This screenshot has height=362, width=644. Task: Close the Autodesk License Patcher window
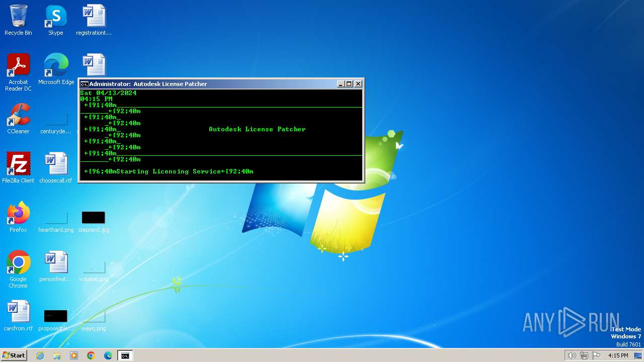(358, 84)
